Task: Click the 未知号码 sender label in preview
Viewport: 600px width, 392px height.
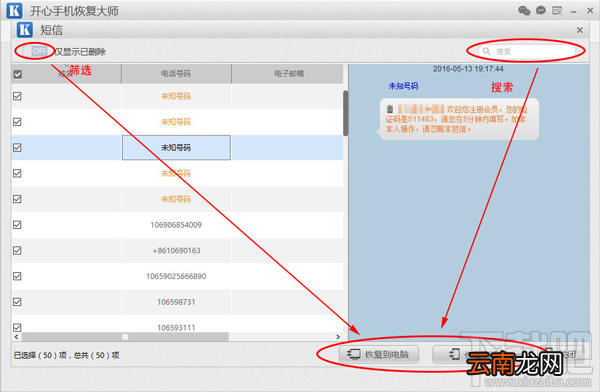Action: click(x=403, y=86)
